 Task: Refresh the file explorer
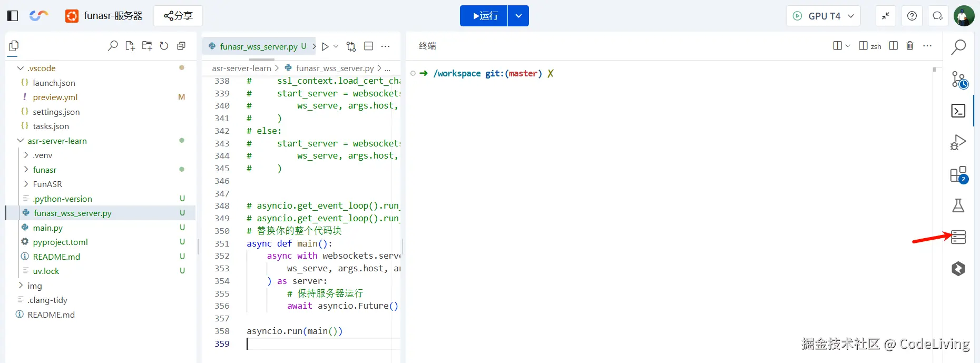(164, 46)
